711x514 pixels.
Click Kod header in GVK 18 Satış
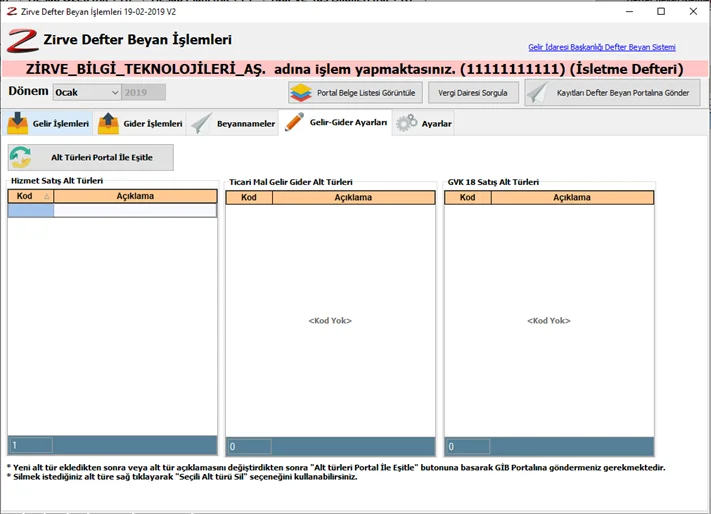(468, 198)
